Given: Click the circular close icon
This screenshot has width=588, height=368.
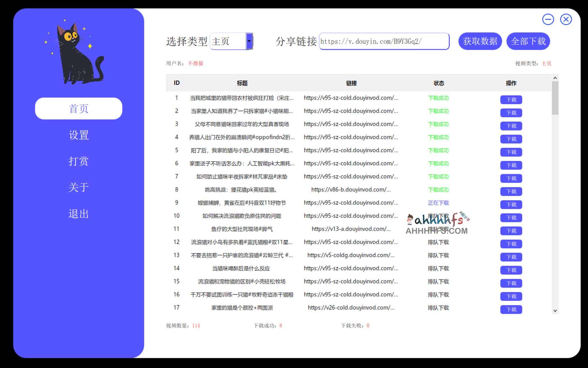Looking at the screenshot, I should tap(565, 19).
